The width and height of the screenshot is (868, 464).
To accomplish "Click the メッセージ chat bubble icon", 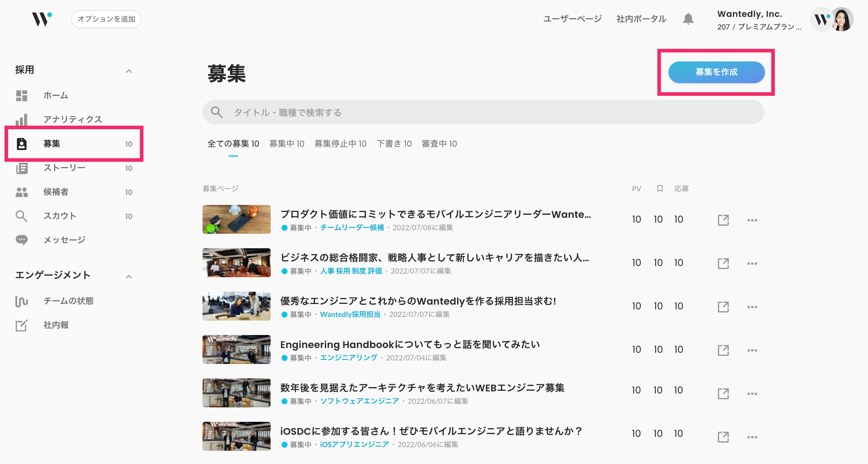I will [x=22, y=240].
